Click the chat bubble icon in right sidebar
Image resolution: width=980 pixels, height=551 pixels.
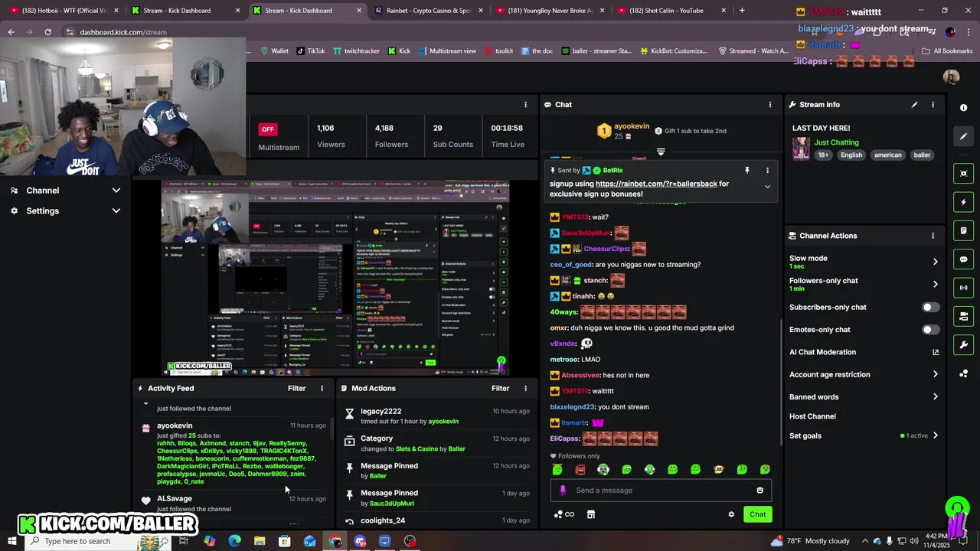click(x=963, y=259)
